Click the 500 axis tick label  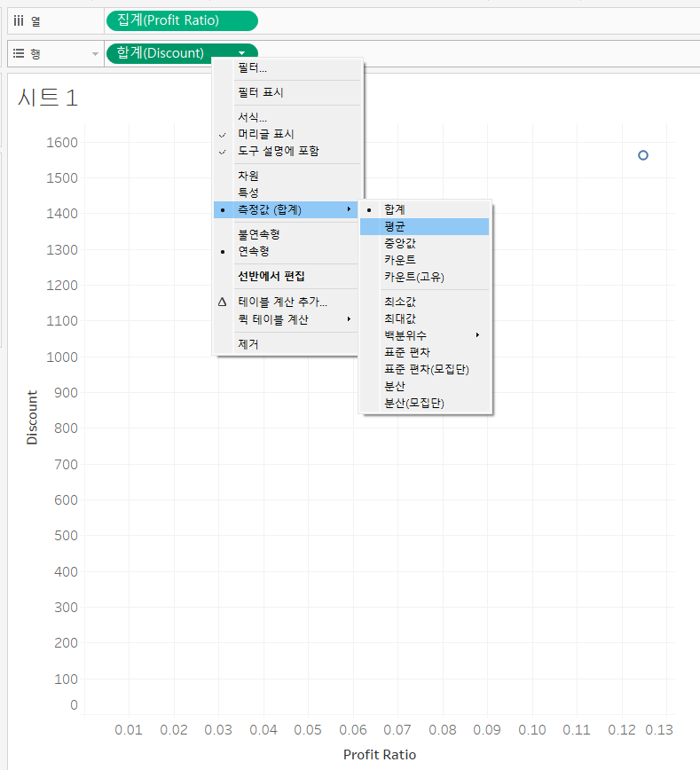[66, 535]
